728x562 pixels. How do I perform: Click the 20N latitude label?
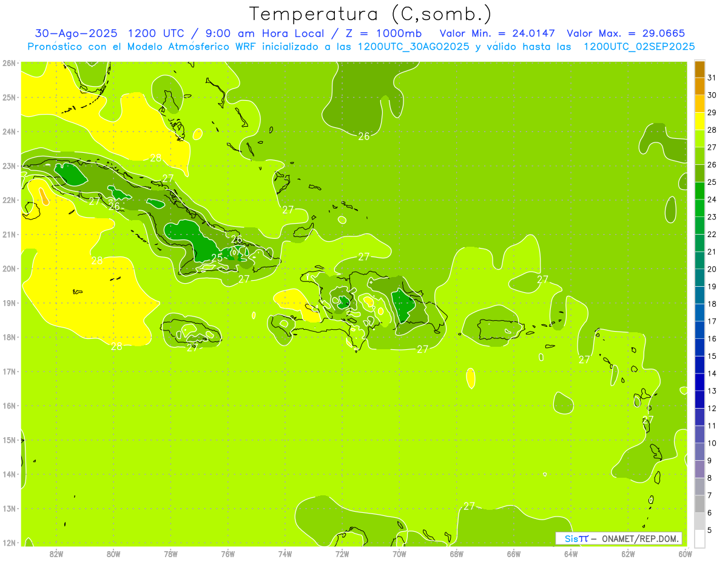tap(9, 269)
